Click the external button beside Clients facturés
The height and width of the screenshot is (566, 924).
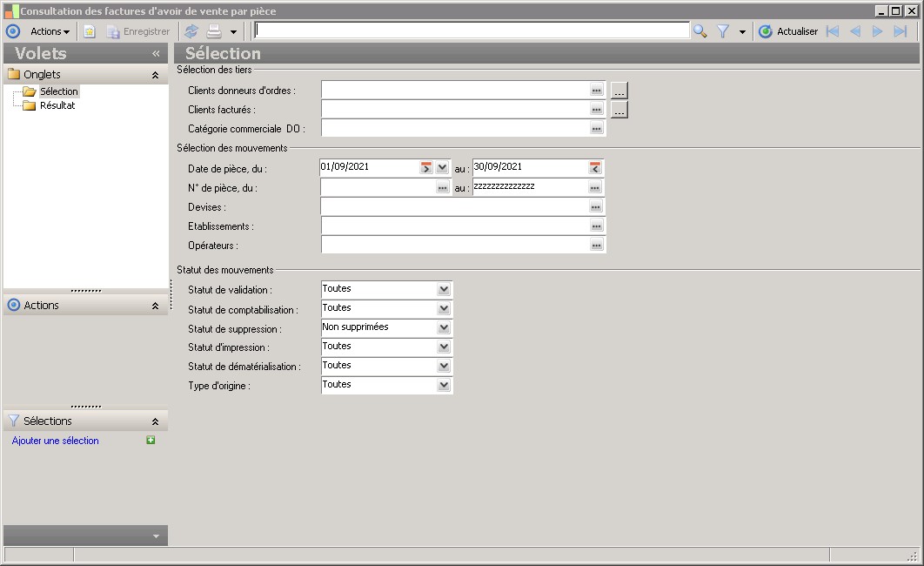coord(619,111)
